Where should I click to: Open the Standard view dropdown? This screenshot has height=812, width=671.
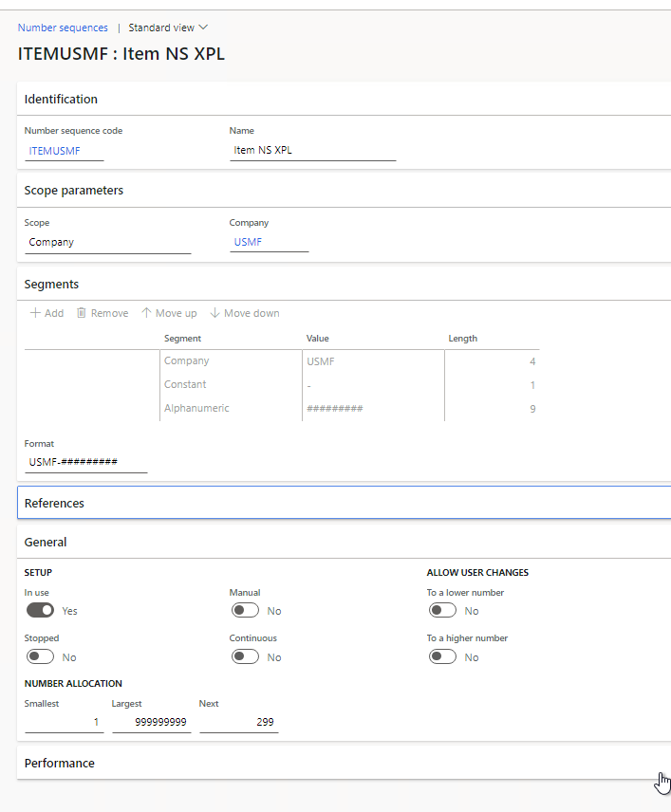(x=168, y=28)
